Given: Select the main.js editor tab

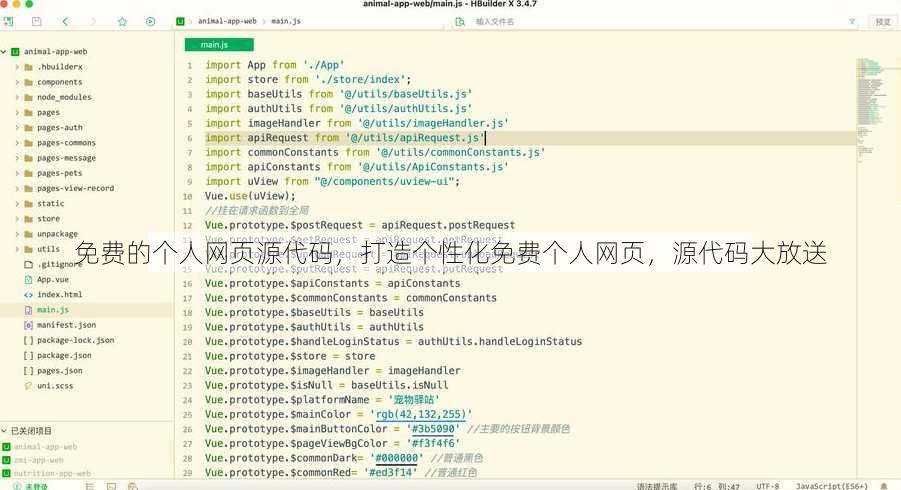Looking at the screenshot, I should 219,45.
